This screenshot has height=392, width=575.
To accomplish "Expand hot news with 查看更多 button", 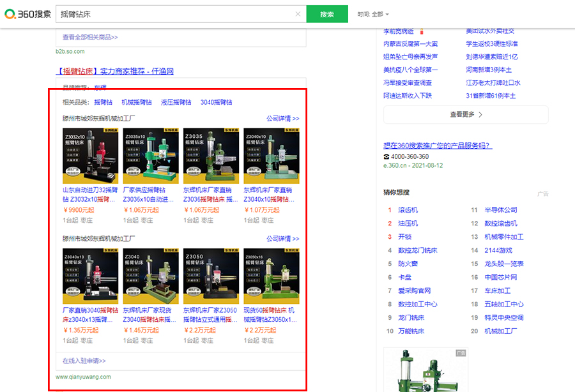I will (x=466, y=115).
